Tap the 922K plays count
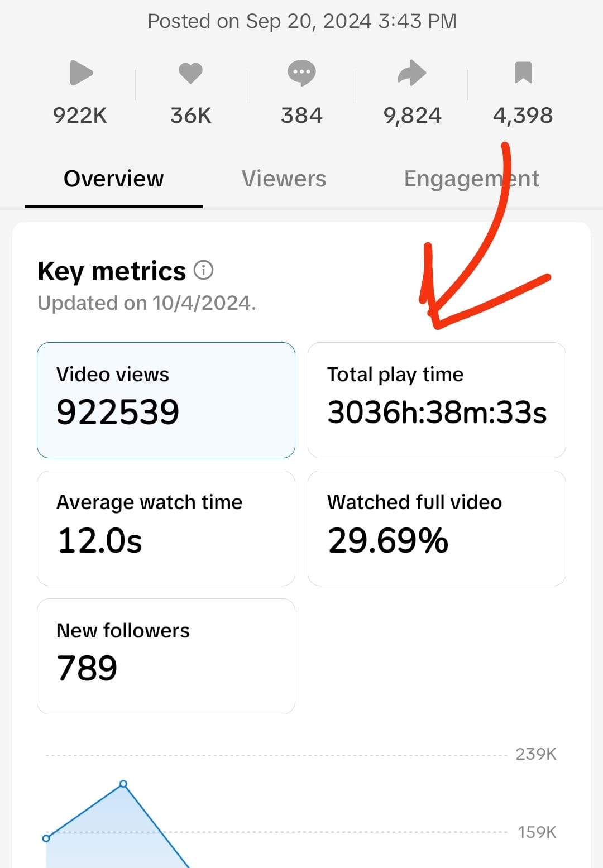 (x=80, y=116)
